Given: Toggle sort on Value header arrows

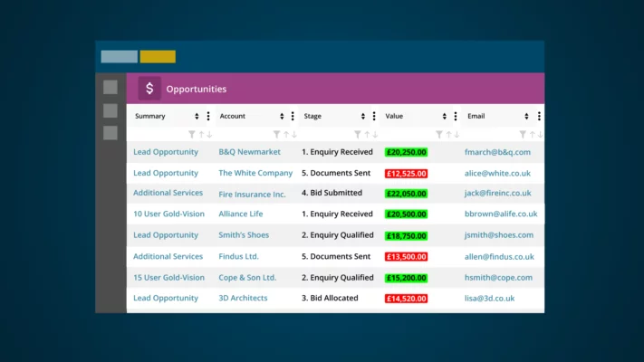Looking at the screenshot, I should (x=445, y=117).
